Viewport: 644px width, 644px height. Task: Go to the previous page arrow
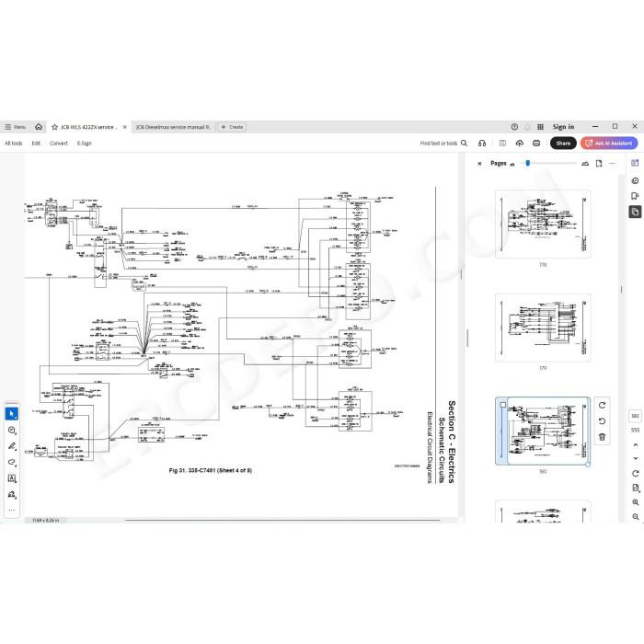pyautogui.click(x=635, y=444)
